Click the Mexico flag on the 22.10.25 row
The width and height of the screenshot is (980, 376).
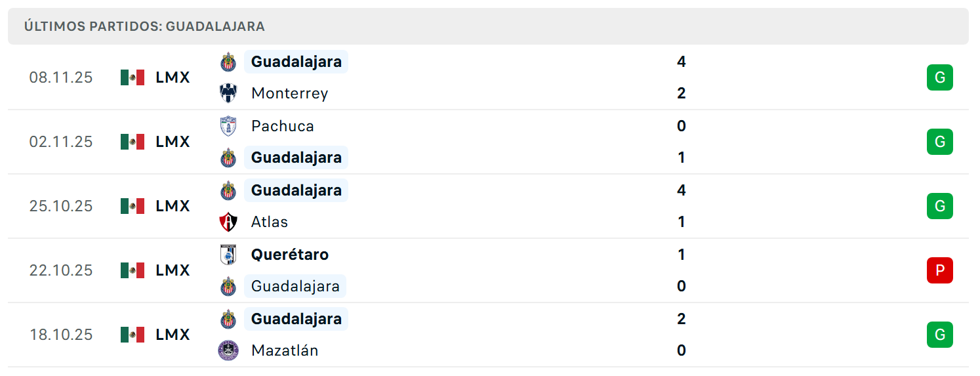[133, 270]
